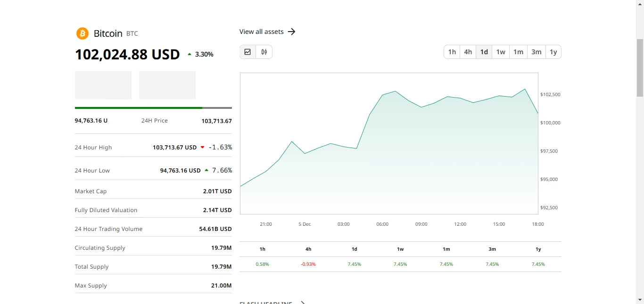Select the 4h chart timeframe
644x304 pixels.
coord(468,52)
